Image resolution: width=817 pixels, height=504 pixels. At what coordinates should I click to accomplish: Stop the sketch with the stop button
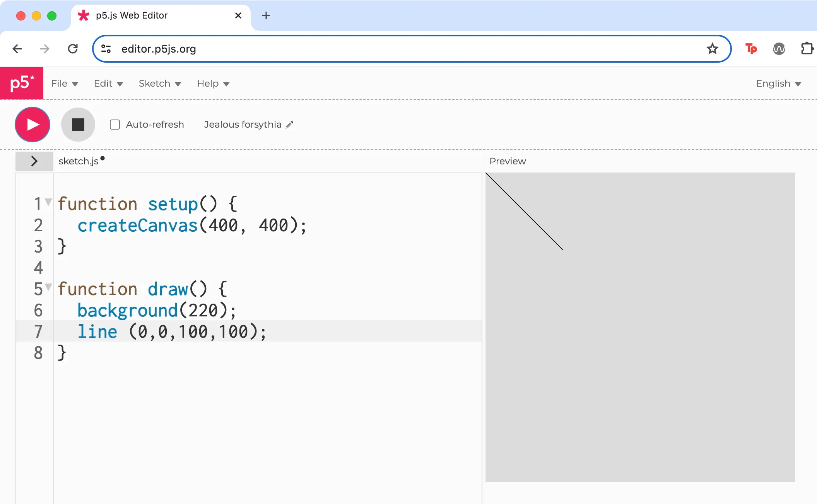click(78, 124)
